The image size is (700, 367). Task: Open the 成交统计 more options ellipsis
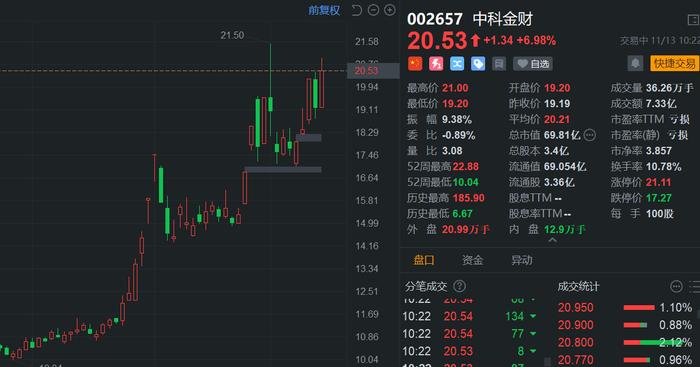coord(676,286)
